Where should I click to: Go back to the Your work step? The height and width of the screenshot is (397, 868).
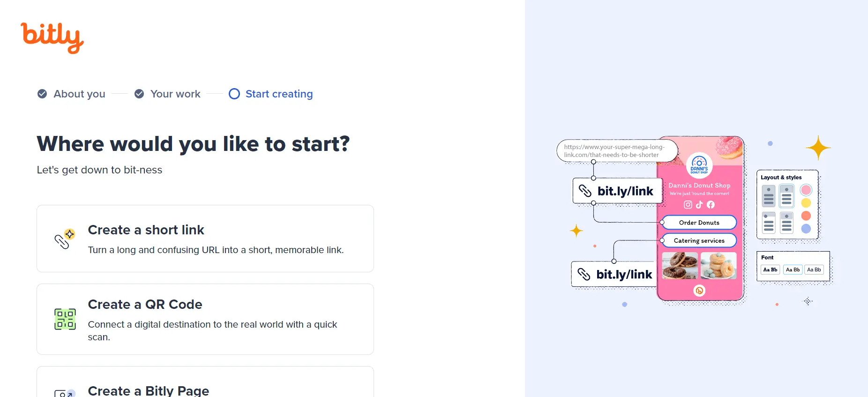coord(139,94)
